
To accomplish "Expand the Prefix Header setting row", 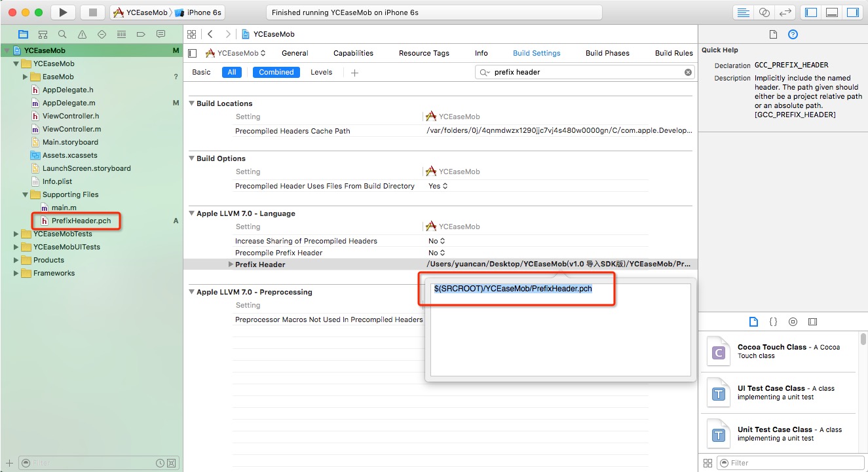I will click(231, 264).
